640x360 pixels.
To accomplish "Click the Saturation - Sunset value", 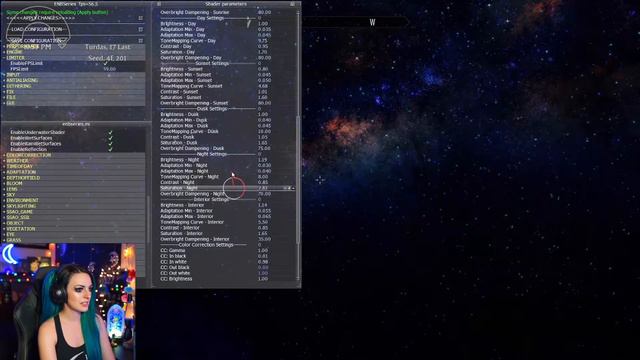I will pos(263,98).
